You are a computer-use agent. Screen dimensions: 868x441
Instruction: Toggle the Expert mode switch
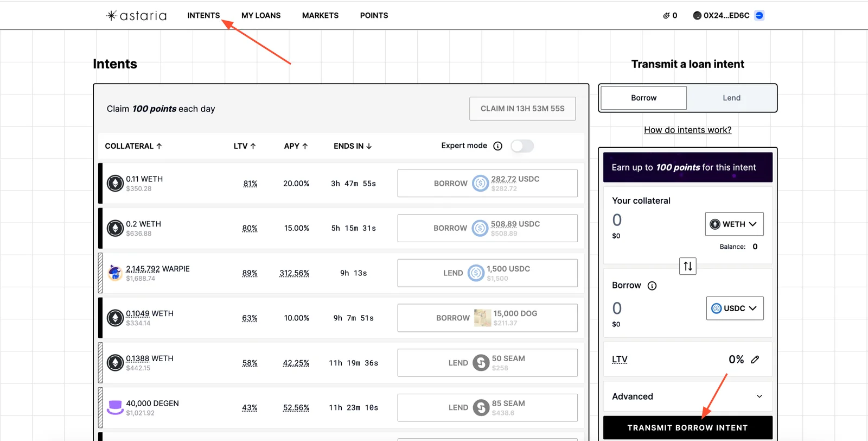pos(522,146)
